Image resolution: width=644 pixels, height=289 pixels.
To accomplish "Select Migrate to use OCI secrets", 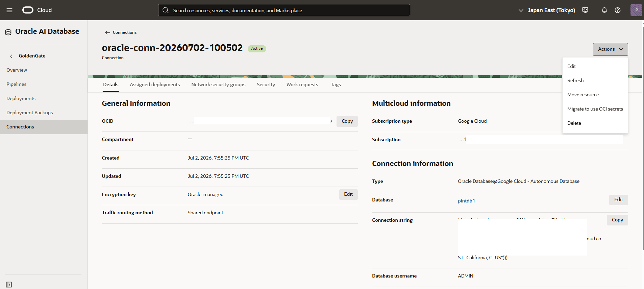I will click(x=595, y=109).
